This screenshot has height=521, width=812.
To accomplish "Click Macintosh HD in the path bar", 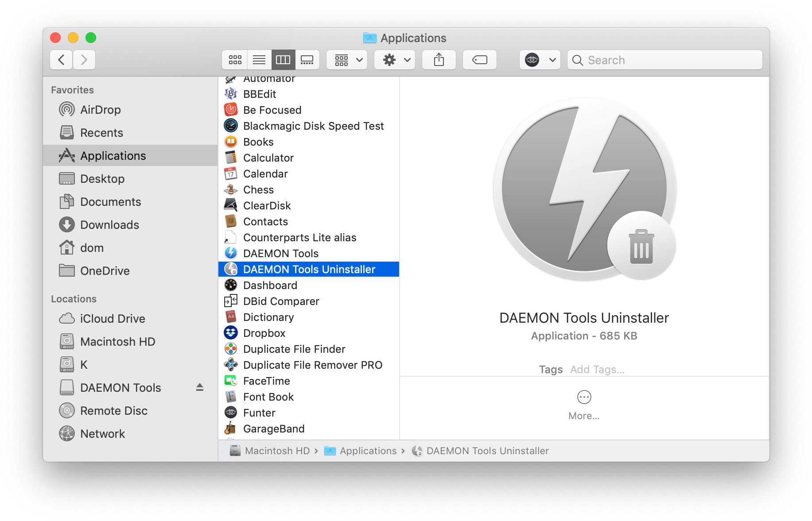I will 269,451.
